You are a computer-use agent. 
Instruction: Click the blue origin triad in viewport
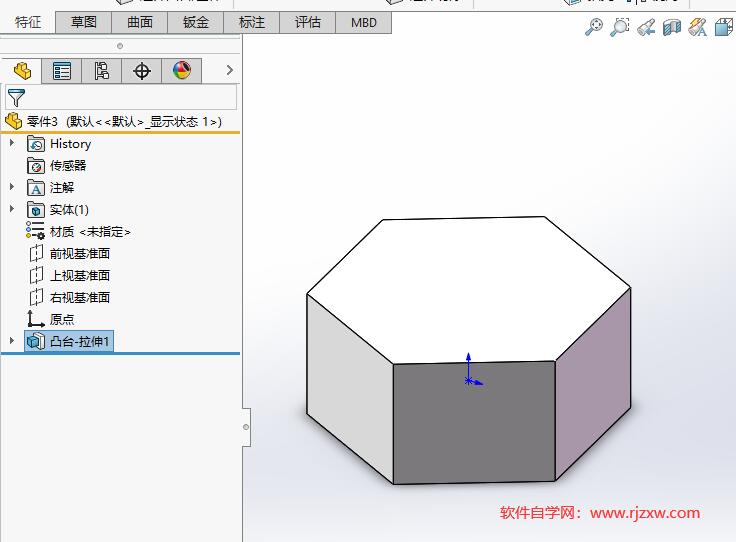[x=472, y=371]
